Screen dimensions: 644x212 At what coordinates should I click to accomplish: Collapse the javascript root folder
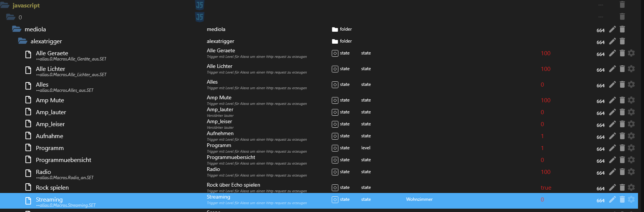tap(4, 5)
